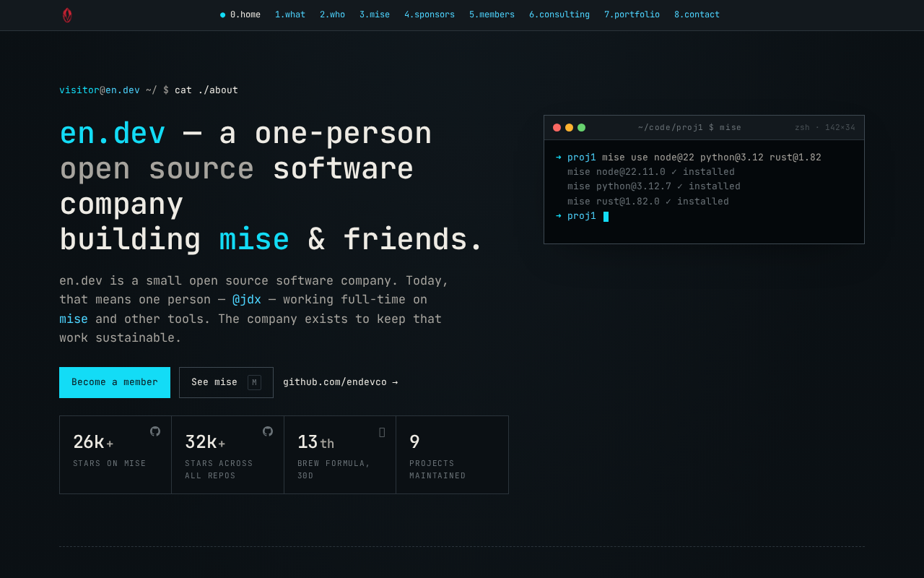This screenshot has width=924, height=578.
Task: Navigate to 5.members
Action: (x=492, y=14)
